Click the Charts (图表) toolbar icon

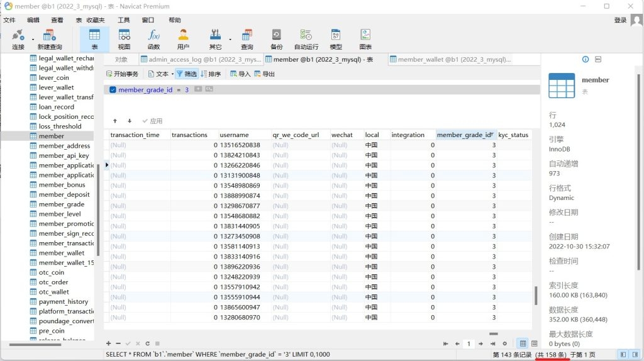tap(365, 39)
